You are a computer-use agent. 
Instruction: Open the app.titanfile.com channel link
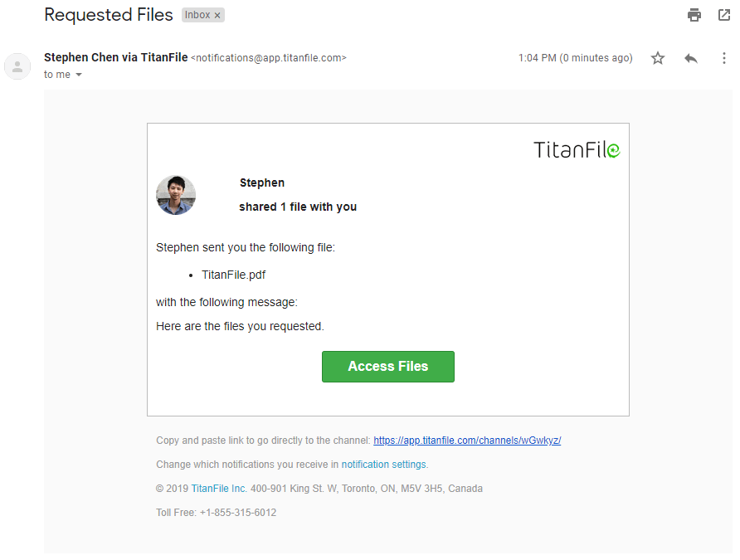[x=467, y=441]
